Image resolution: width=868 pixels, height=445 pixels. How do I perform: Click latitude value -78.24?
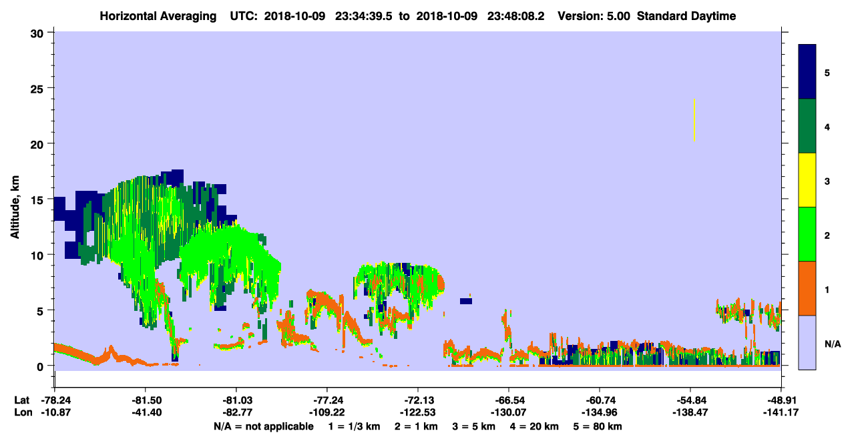pos(55,400)
